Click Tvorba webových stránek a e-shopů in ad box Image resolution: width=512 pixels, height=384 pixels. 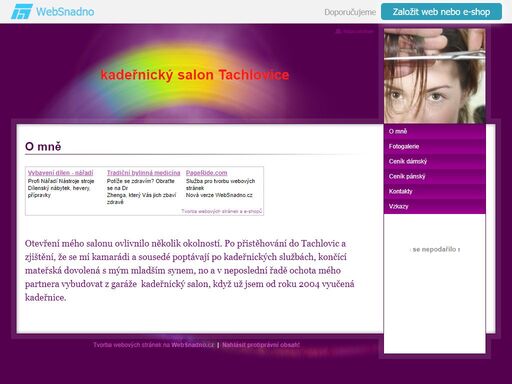[x=222, y=211]
